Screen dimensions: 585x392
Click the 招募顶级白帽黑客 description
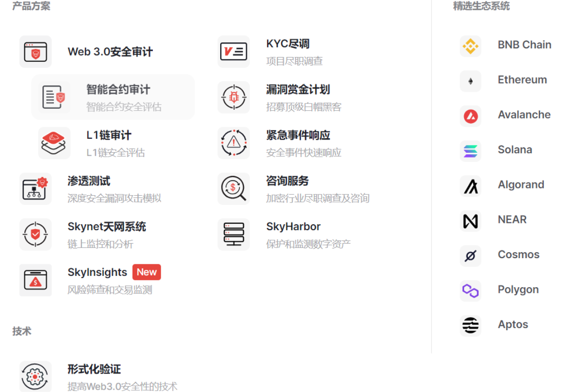tap(304, 107)
